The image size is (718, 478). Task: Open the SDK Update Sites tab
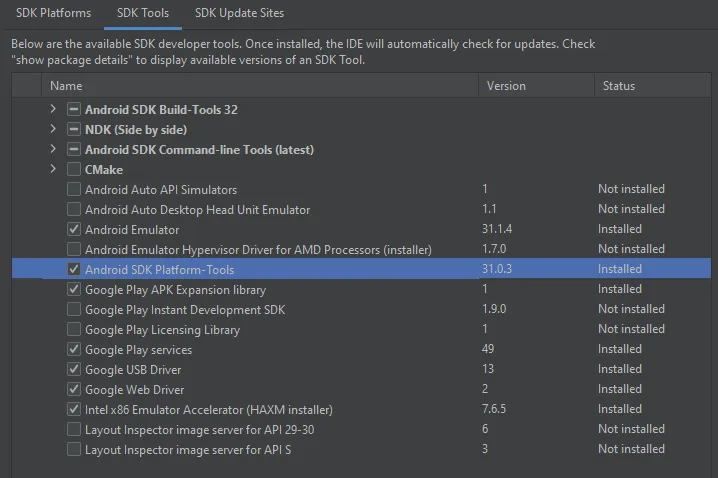coord(239,13)
